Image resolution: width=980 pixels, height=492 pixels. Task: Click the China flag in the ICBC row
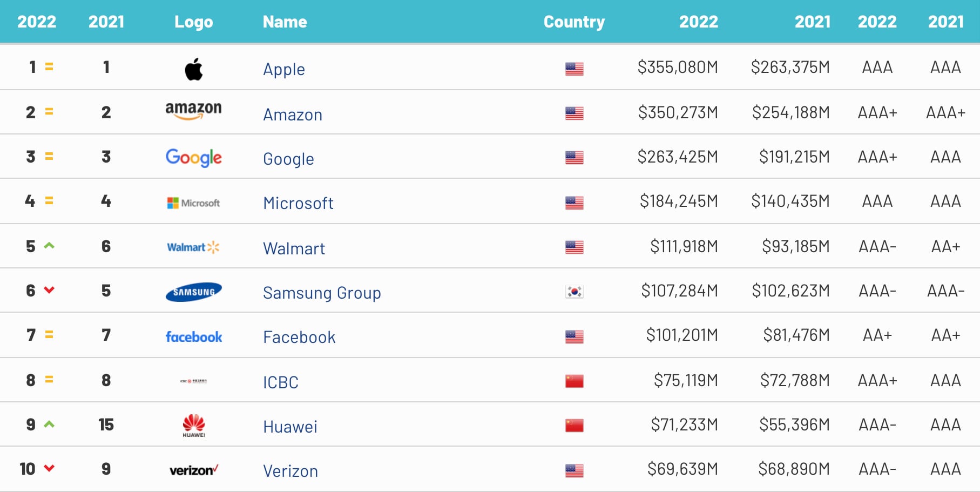click(574, 381)
